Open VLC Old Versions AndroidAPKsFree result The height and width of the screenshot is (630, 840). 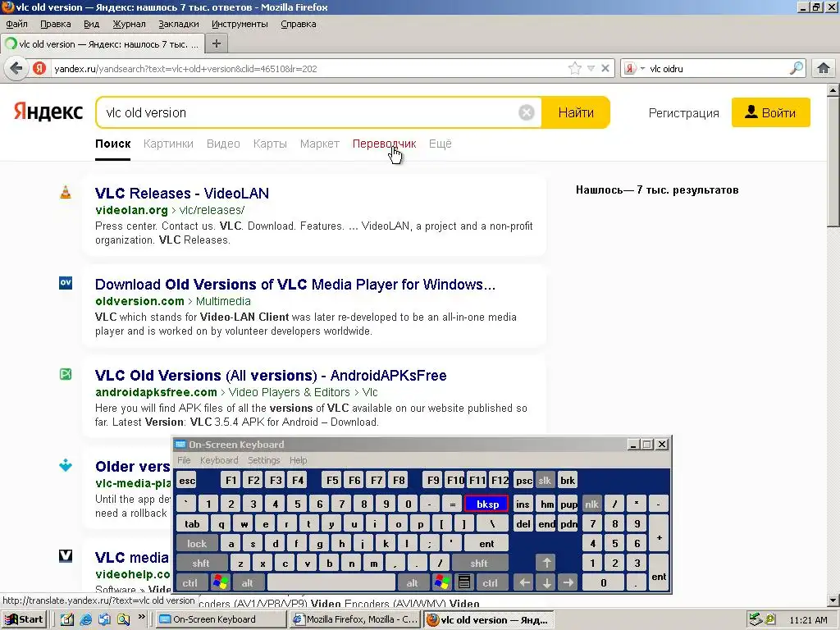(x=271, y=375)
